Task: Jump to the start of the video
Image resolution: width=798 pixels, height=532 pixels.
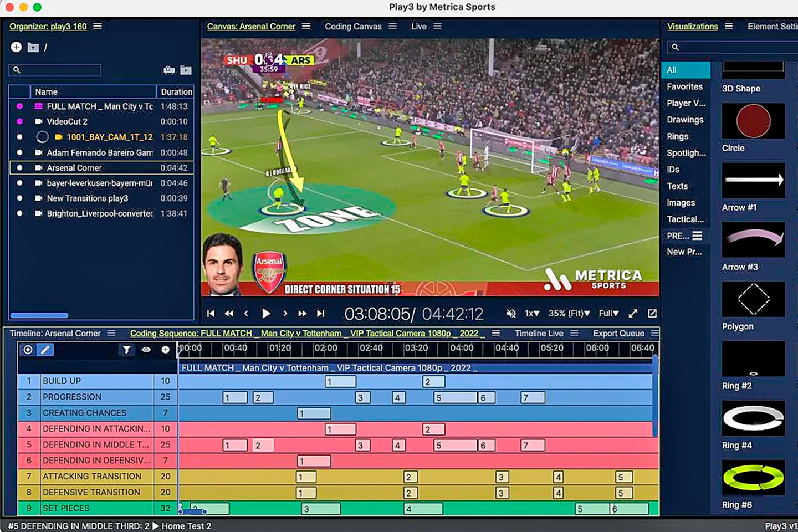Action: tap(211, 314)
